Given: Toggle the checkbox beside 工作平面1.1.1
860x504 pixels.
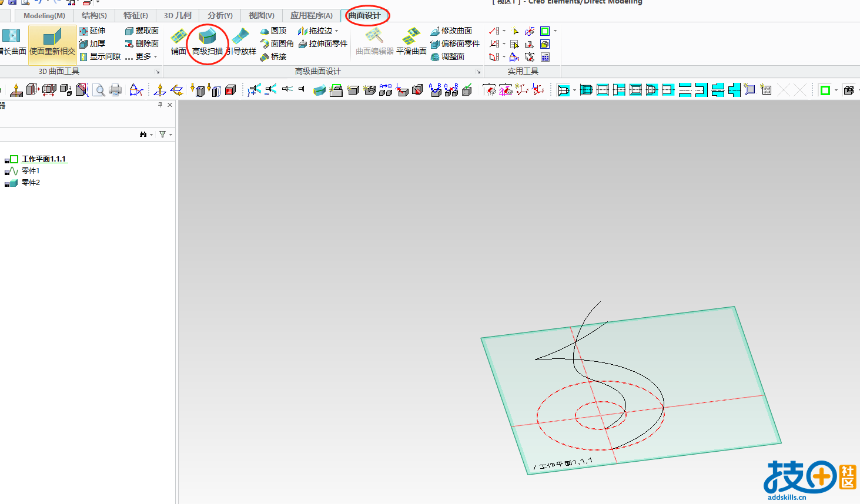Looking at the screenshot, I should tap(6, 160).
